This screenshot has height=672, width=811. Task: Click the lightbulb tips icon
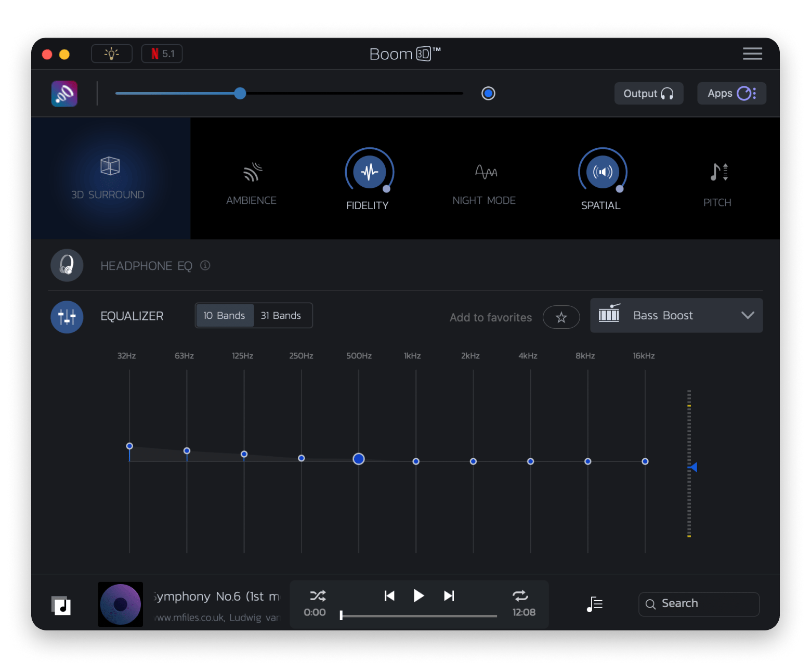[x=112, y=54]
